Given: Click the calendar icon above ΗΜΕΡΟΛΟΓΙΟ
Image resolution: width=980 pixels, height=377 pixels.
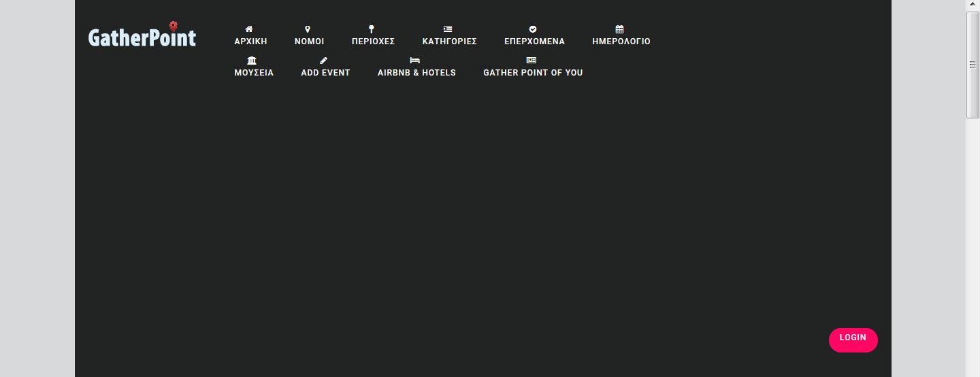Looking at the screenshot, I should click(619, 29).
